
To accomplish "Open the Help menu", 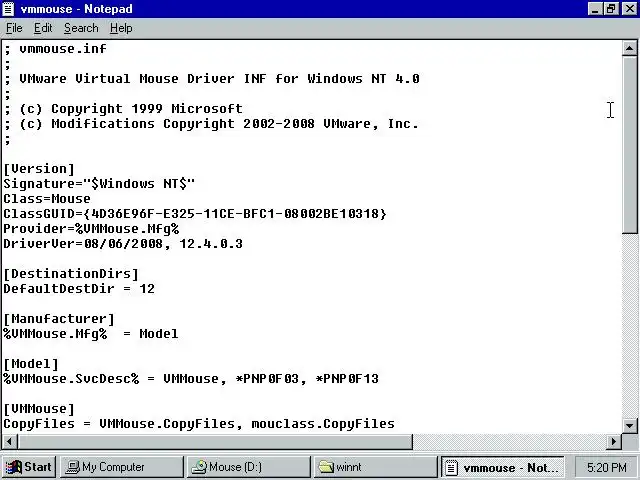I will [x=121, y=28].
